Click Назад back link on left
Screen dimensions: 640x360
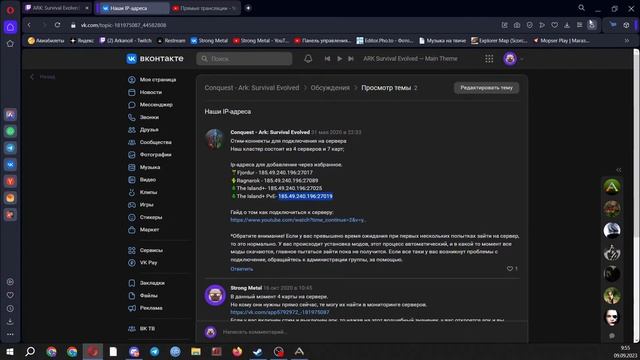click(x=43, y=77)
